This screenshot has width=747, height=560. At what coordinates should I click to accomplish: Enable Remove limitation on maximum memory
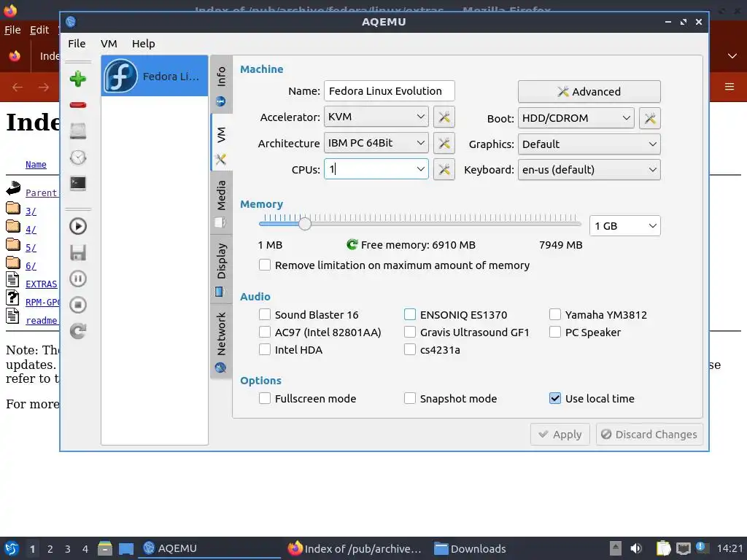tap(265, 265)
